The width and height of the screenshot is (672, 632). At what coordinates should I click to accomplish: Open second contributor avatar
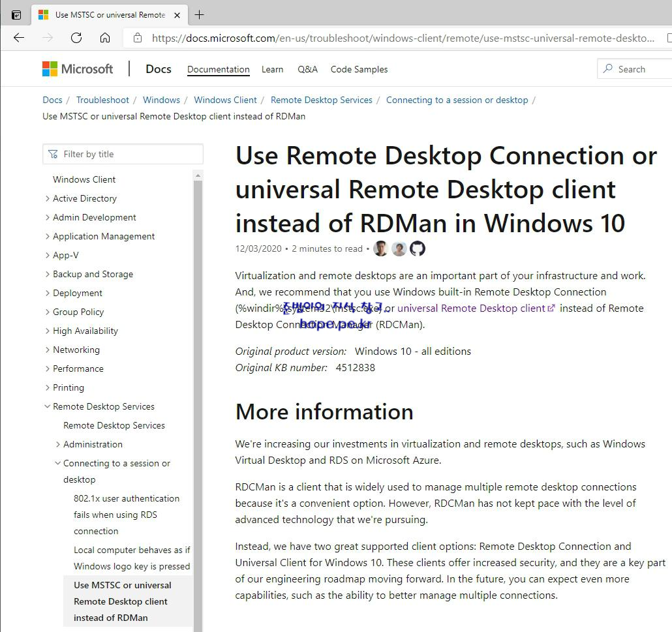click(399, 248)
